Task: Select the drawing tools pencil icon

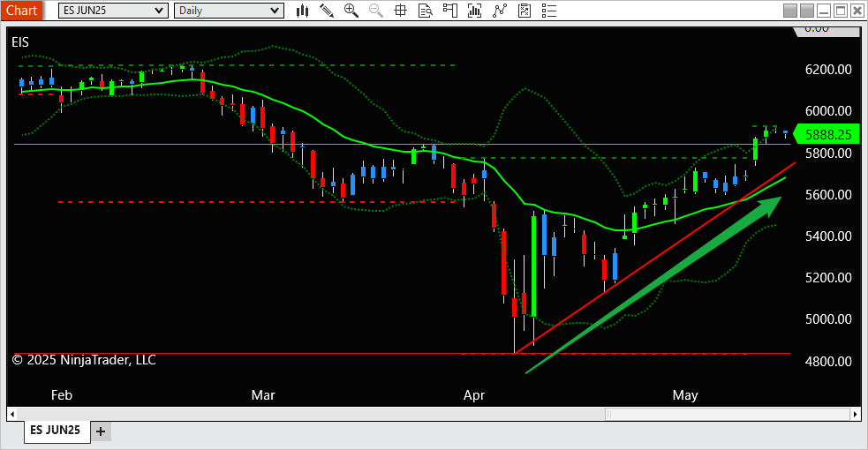Action: (327, 11)
